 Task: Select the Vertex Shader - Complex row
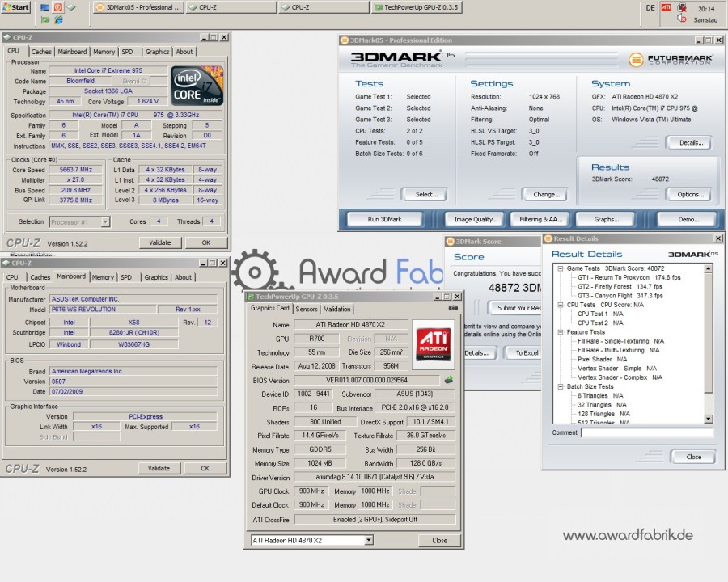point(620,377)
